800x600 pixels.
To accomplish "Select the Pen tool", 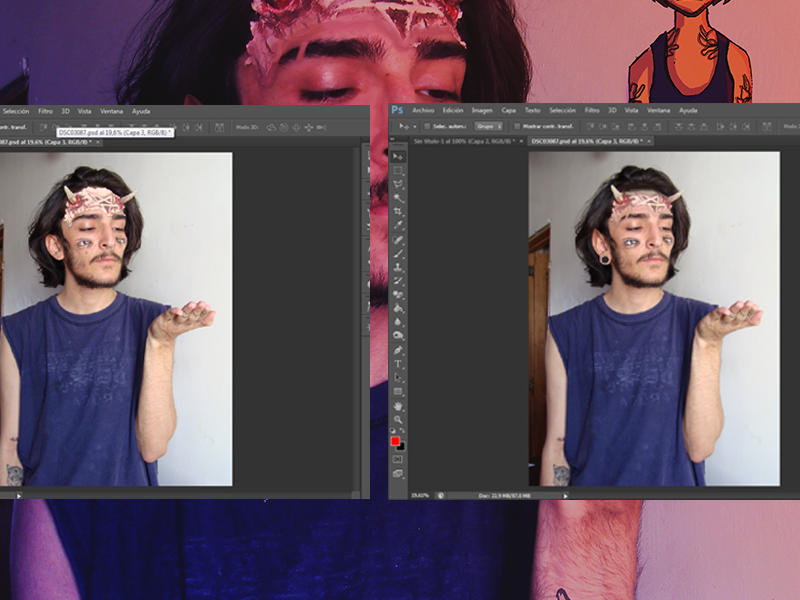I will [398, 351].
